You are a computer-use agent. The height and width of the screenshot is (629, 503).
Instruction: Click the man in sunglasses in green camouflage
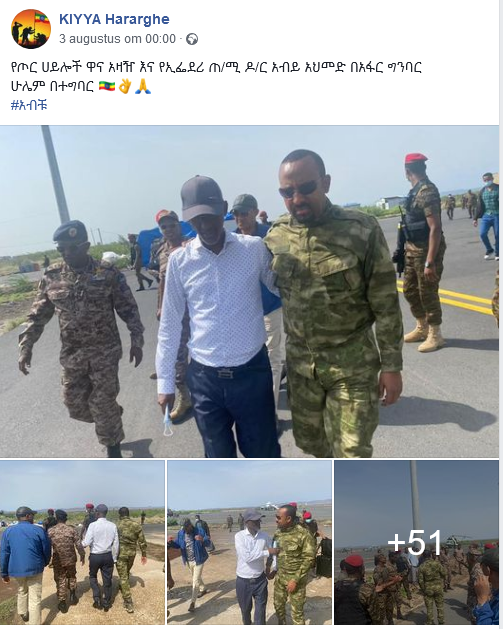tap(333, 305)
